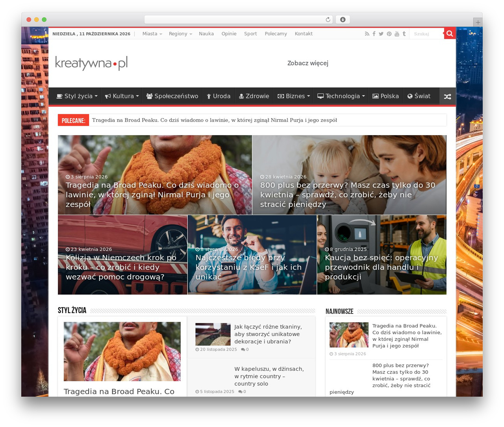Open the Pinterest social icon
Image resolution: width=504 pixels, height=427 pixels.
(x=389, y=34)
